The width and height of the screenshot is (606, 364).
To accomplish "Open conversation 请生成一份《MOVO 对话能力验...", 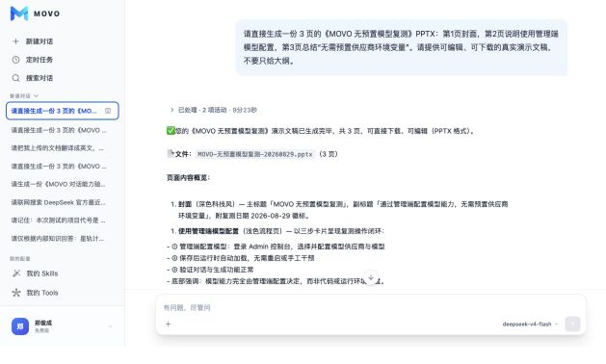I will coord(58,184).
